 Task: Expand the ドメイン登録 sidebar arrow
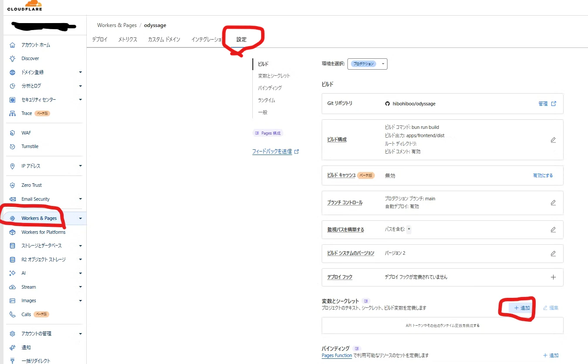click(x=80, y=72)
